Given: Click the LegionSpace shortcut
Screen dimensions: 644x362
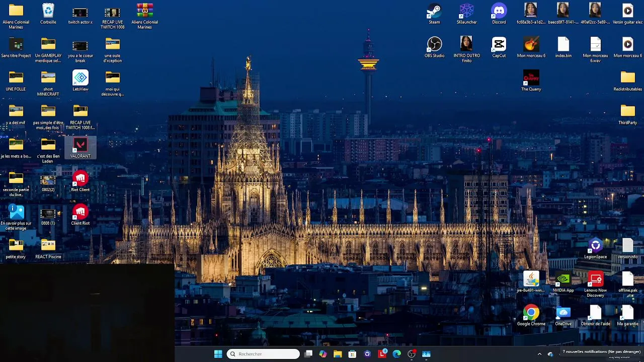Looking at the screenshot, I should (x=596, y=246).
